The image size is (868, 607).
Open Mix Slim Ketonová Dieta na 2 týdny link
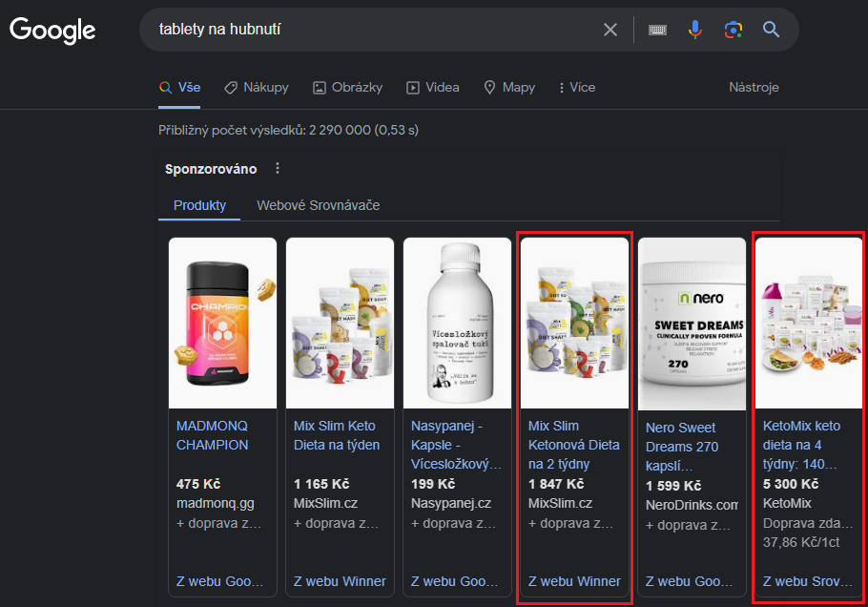(574, 445)
